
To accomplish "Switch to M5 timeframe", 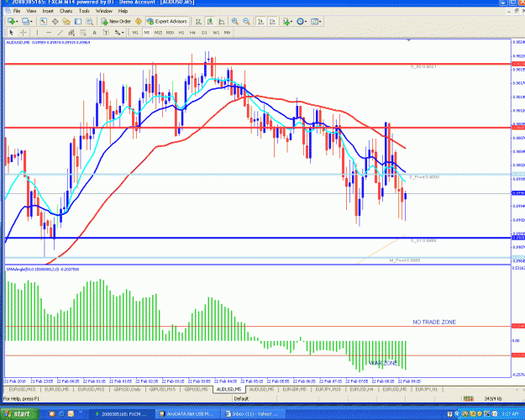I will tap(147, 33).
